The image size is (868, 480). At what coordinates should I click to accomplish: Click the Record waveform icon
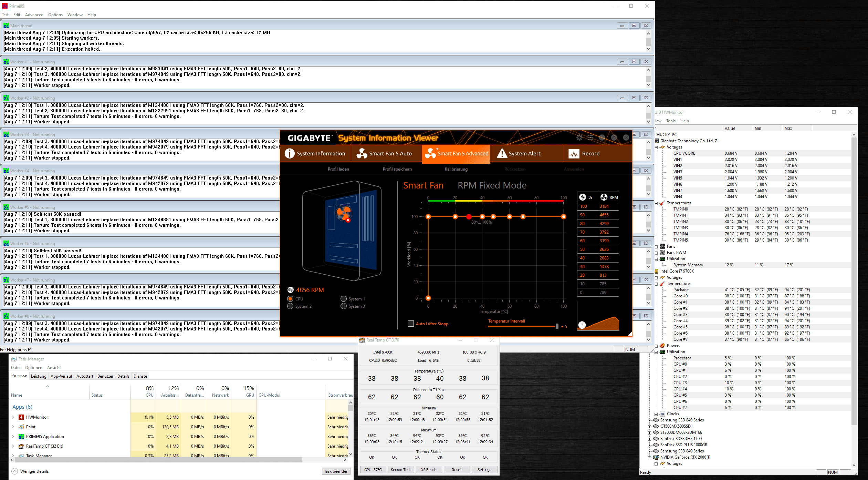(574, 154)
